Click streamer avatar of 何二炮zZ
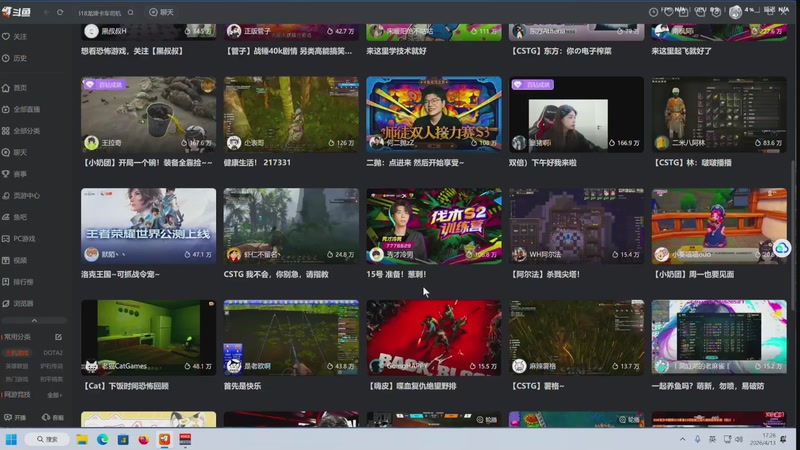Image resolution: width=800 pixels, height=450 pixels. click(377, 142)
